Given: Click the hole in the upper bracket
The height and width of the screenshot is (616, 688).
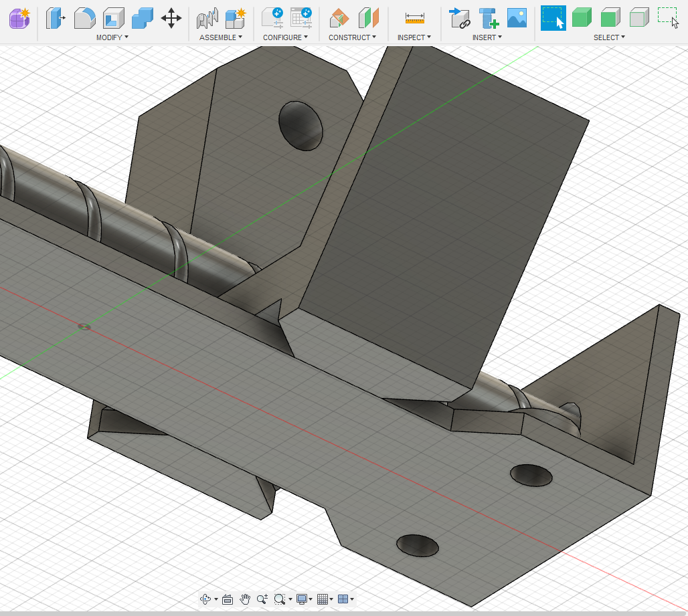Looking at the screenshot, I should point(300,126).
